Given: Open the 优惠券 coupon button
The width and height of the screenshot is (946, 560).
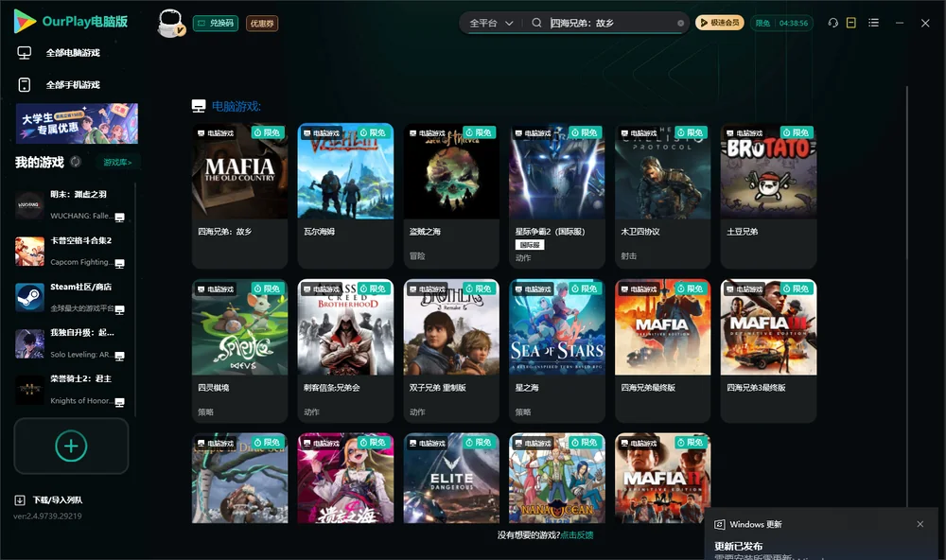Looking at the screenshot, I should (262, 24).
